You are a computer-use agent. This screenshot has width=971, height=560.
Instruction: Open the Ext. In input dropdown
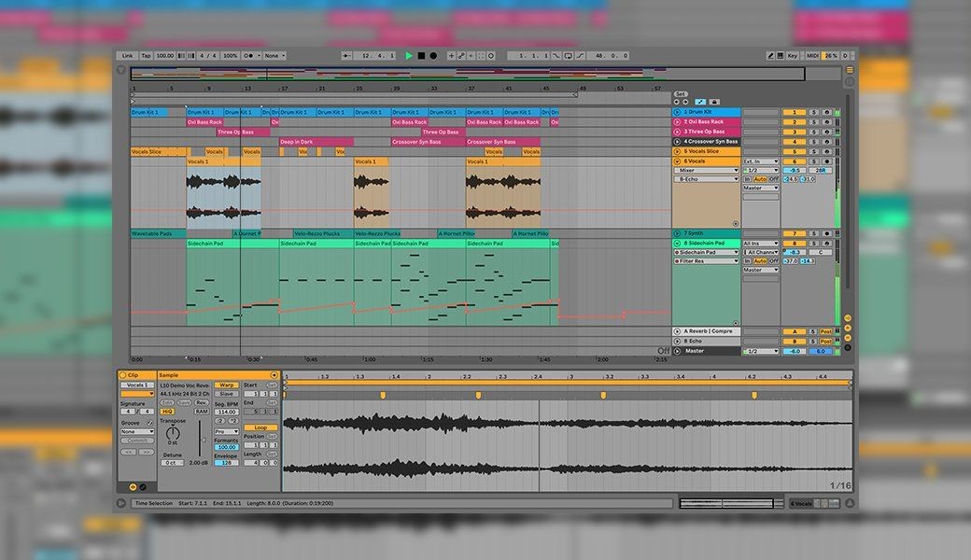point(760,161)
